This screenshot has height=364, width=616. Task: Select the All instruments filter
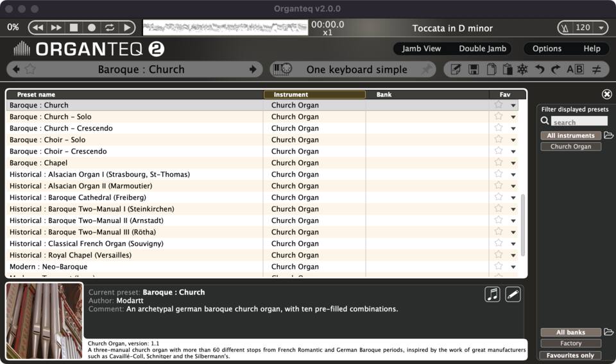coord(571,135)
